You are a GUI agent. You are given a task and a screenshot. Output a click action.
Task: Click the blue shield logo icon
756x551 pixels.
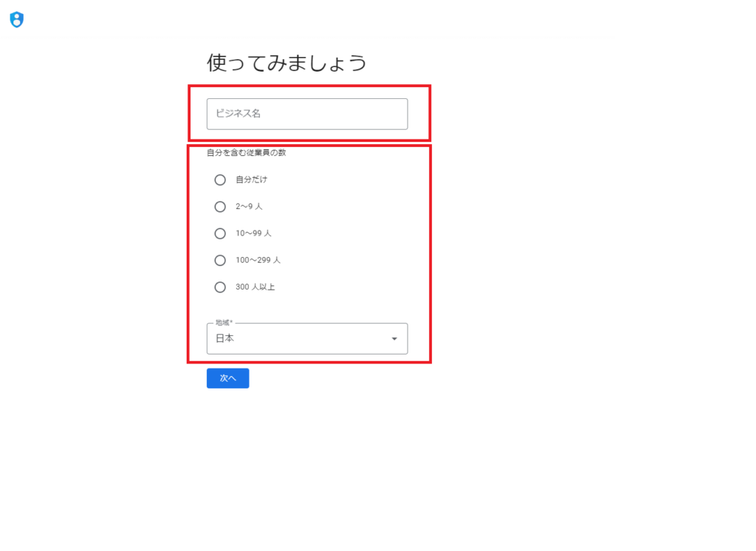(16, 20)
